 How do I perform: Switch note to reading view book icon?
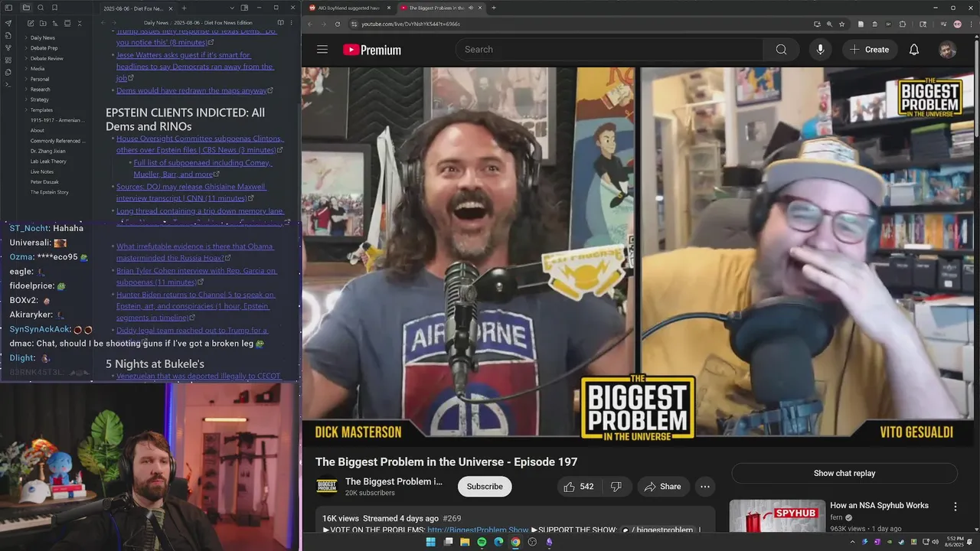pyautogui.click(x=281, y=23)
